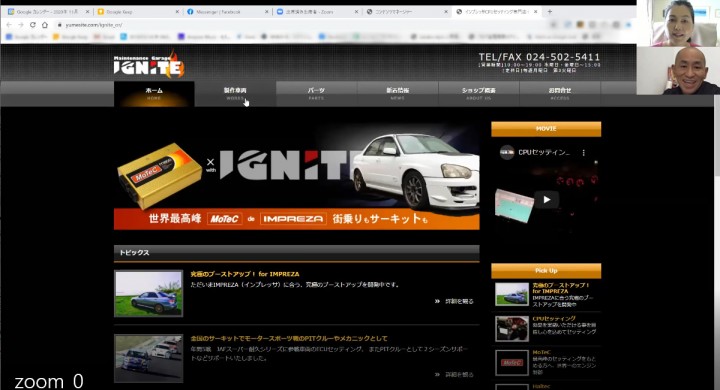Click the blue Impreza topic thumbnail

148,294
